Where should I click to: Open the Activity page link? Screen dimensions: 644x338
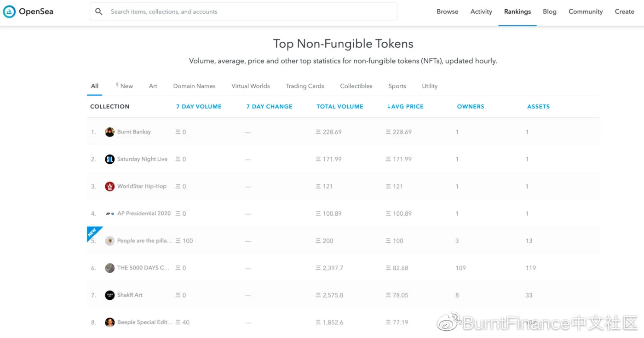[481, 11]
